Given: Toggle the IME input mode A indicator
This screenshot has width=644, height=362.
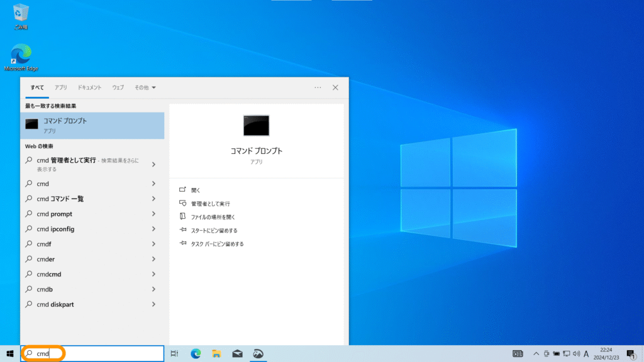Looking at the screenshot, I should tap(586, 353).
